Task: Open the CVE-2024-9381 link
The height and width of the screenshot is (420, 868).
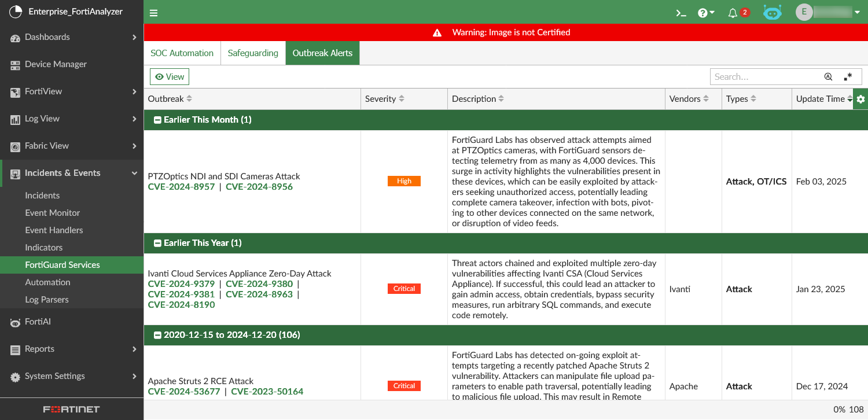Action: (181, 294)
